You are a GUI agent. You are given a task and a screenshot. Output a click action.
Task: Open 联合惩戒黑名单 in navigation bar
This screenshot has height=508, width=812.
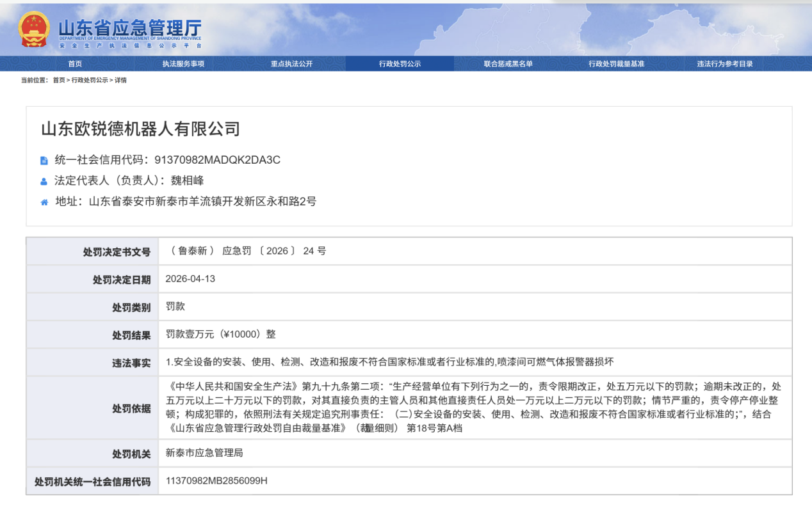(x=508, y=64)
